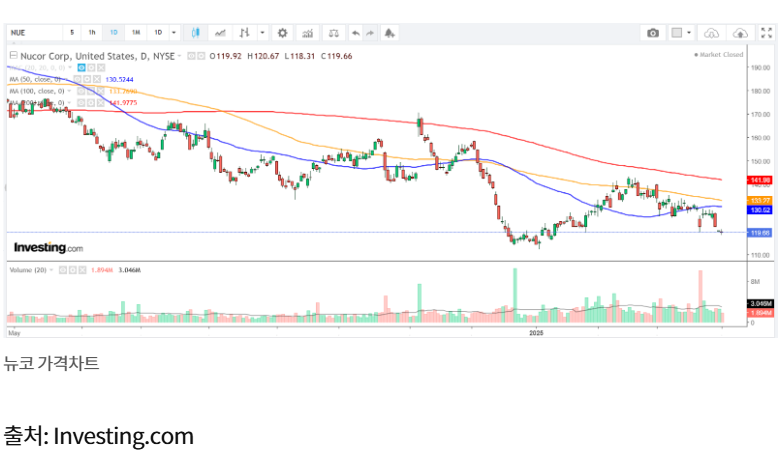Open the MA (100, close, 0) dropdown arrow
The height and width of the screenshot is (456, 782).
[x=69, y=91]
